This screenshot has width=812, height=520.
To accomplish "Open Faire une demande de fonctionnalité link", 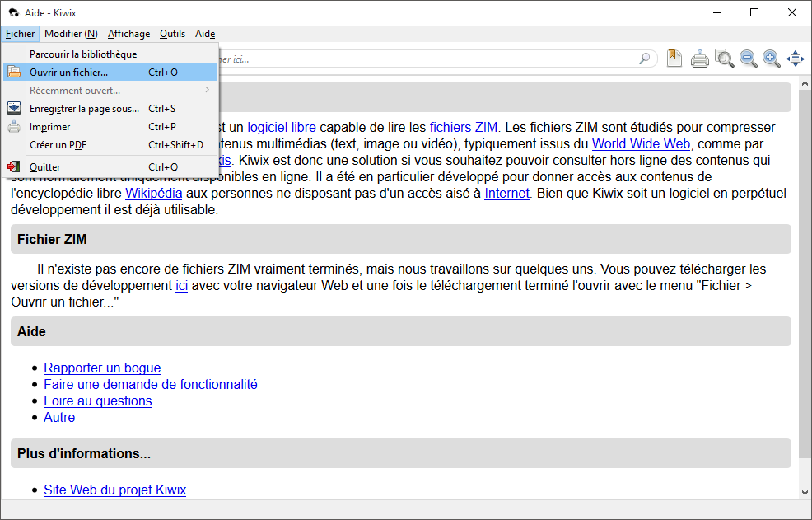I will [x=151, y=385].
